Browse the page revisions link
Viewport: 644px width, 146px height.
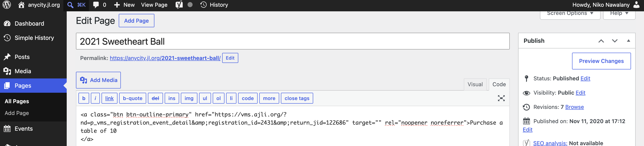pos(574,107)
